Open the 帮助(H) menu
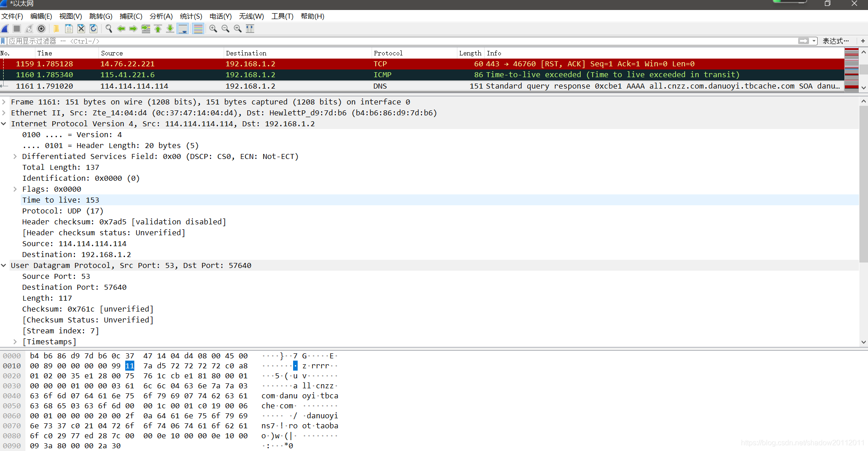 [313, 16]
